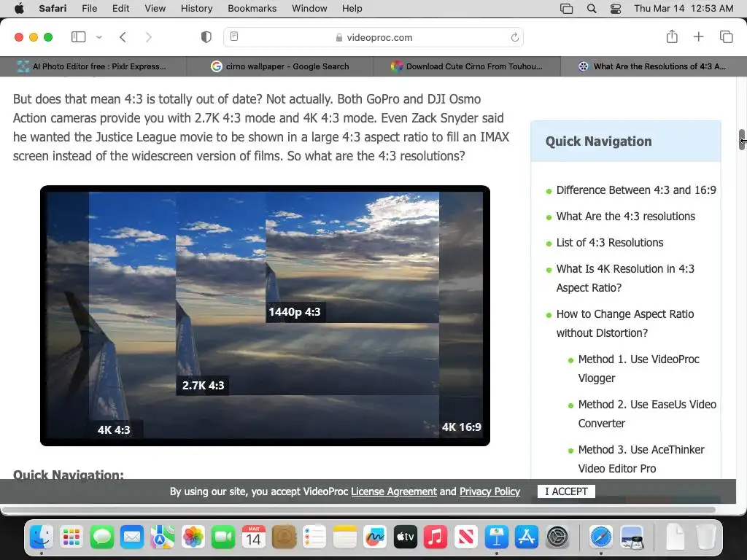The width and height of the screenshot is (747, 560).
Task: Open Photos from the Dock
Action: click(193, 537)
